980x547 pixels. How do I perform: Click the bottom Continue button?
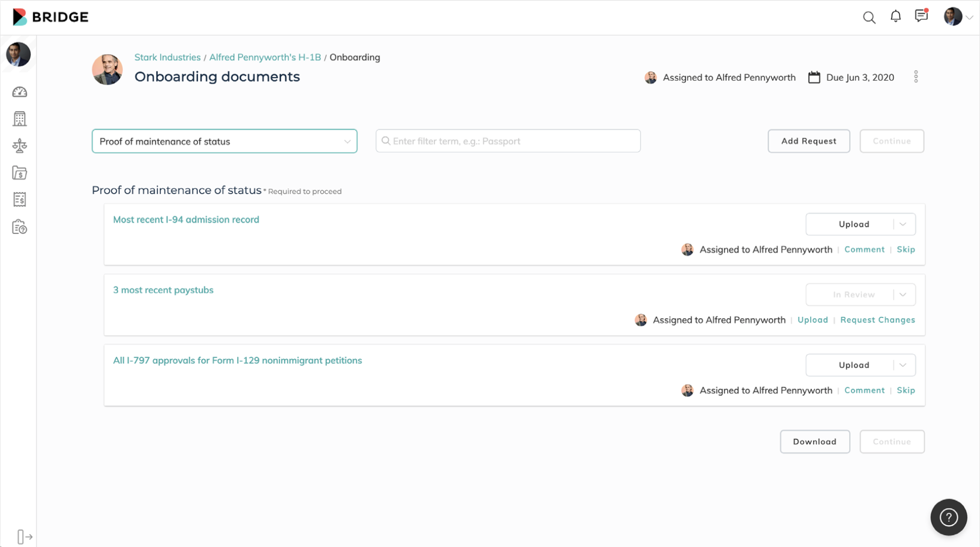click(892, 441)
